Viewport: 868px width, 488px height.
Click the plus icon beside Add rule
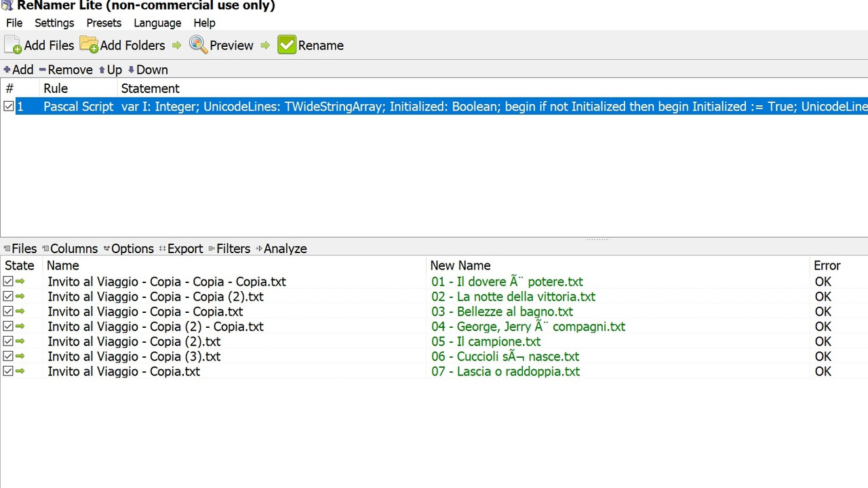pos(7,69)
